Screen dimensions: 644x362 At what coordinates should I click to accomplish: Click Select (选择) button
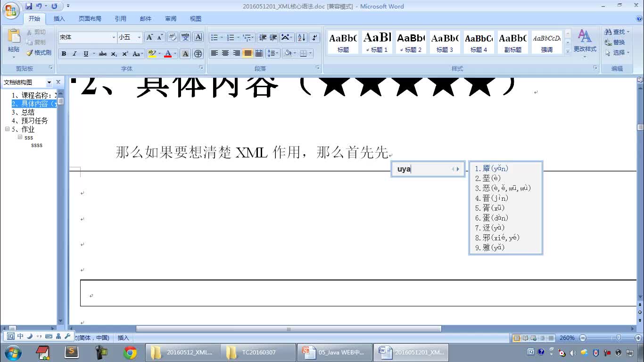pos(617,52)
